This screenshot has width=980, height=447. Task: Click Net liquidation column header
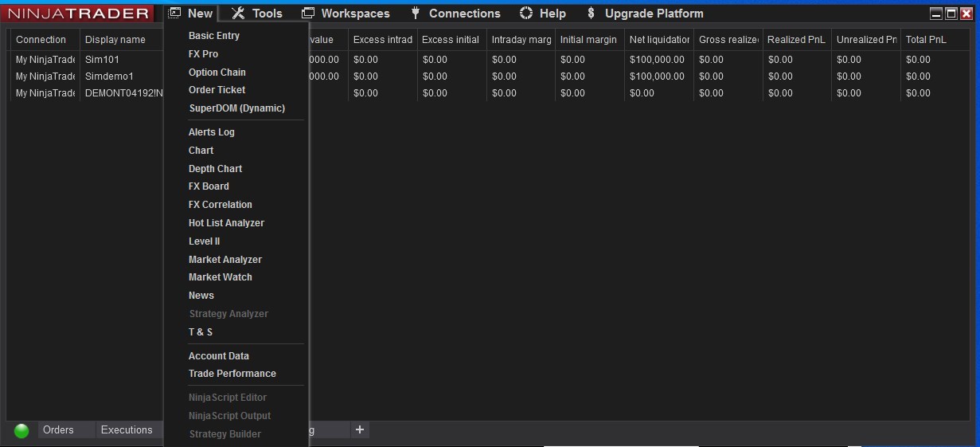[659, 40]
